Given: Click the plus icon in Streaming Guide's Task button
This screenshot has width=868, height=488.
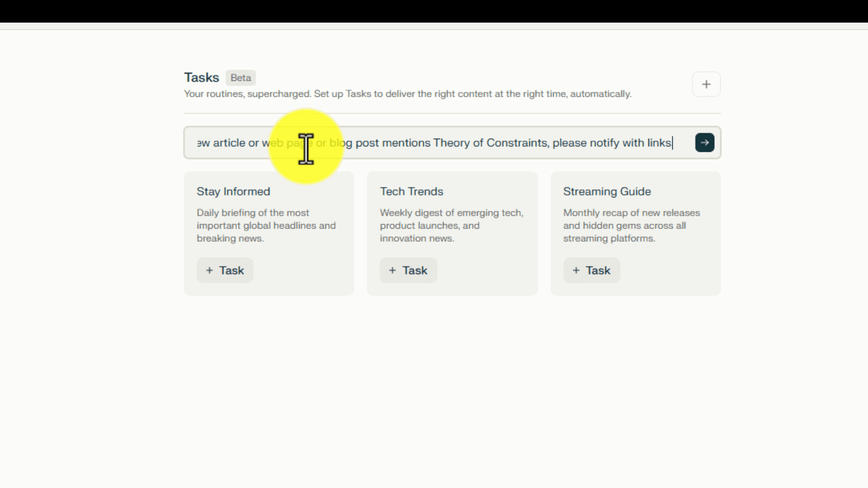Looking at the screenshot, I should [576, 271].
